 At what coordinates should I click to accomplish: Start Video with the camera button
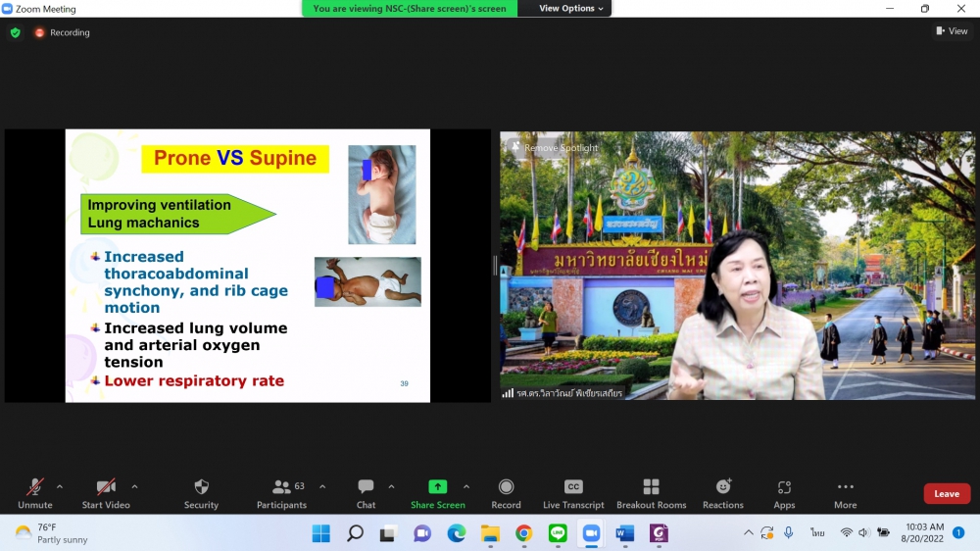106,493
